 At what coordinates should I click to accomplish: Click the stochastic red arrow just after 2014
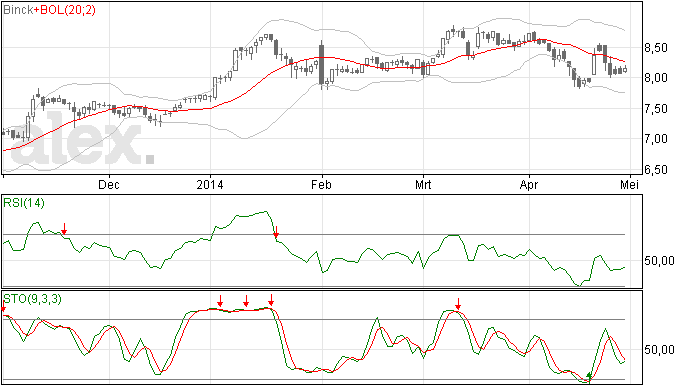[x=220, y=301]
